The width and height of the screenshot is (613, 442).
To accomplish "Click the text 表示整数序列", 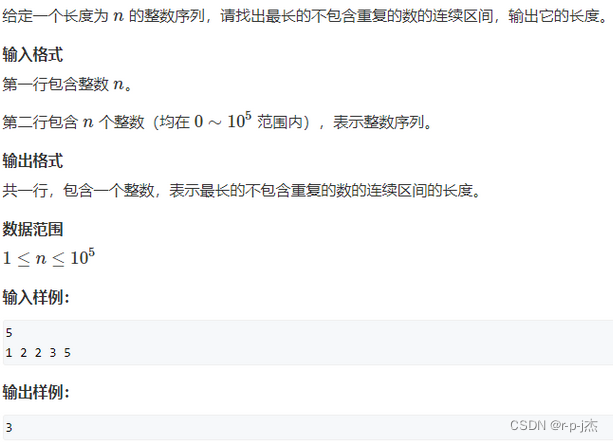I will [378, 122].
